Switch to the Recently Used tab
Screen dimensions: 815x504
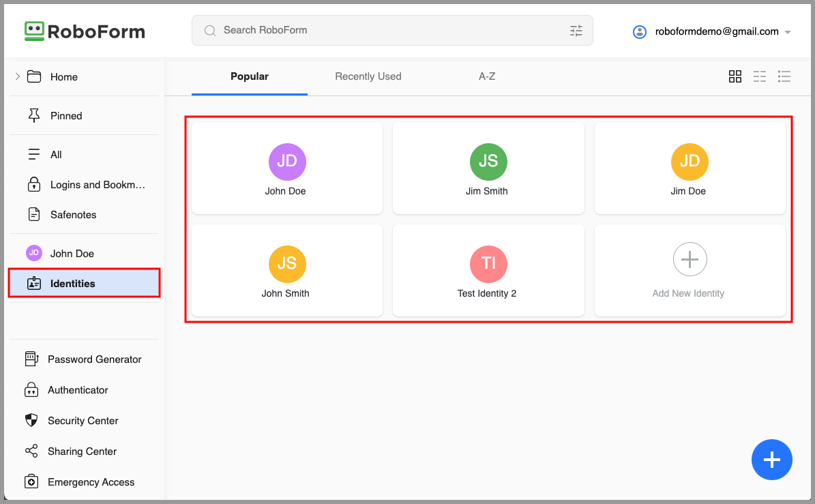[x=368, y=76]
